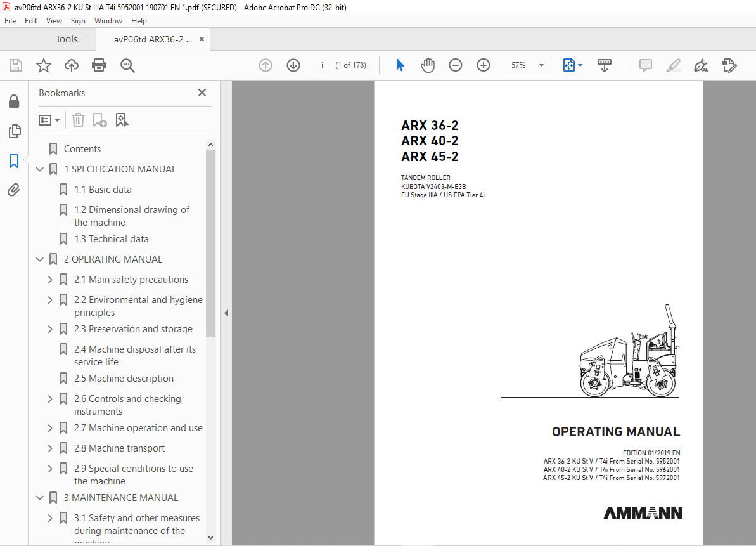
Task: Open the Find text magnifier icon
Action: pyautogui.click(x=127, y=65)
